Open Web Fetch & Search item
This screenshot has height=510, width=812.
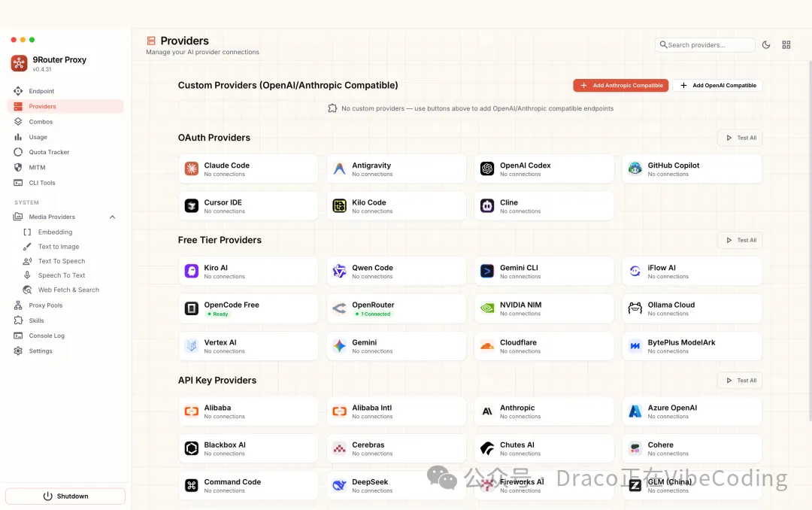click(x=71, y=290)
